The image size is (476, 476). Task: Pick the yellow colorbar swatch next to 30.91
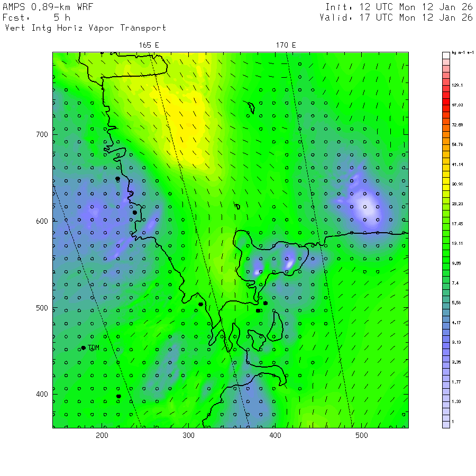446,181
